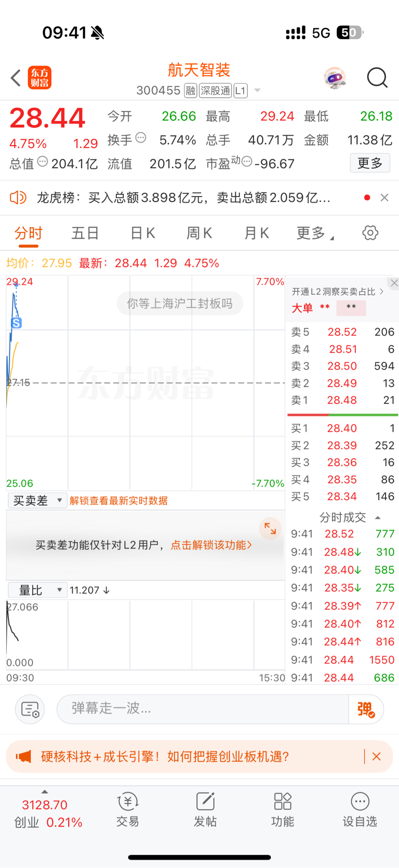The image size is (399, 868).
Task: Tap the 融 margin badge
Action: (x=190, y=91)
